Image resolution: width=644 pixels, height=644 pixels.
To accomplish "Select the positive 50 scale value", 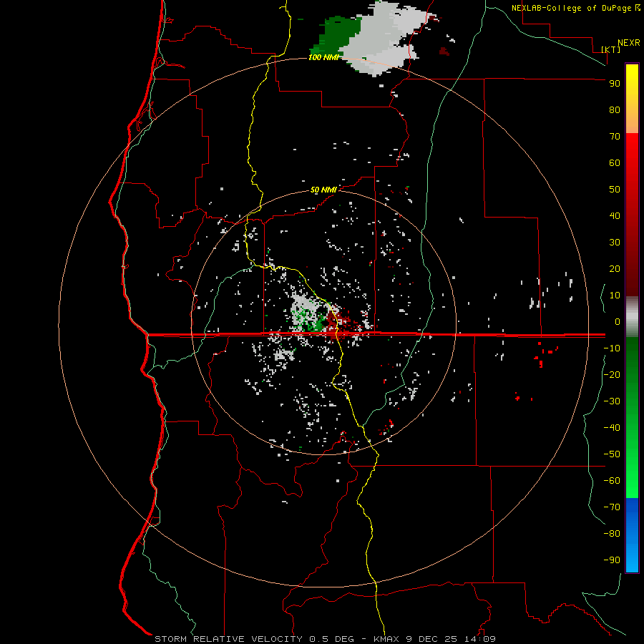I will point(615,190).
